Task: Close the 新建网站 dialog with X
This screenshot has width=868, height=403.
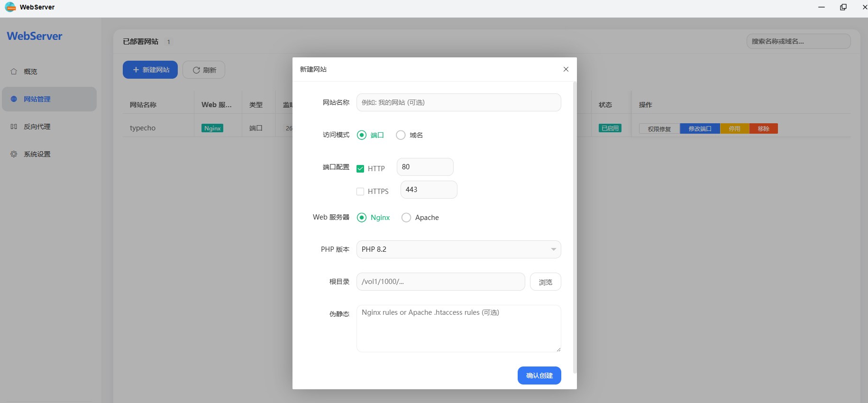Action: click(x=566, y=69)
